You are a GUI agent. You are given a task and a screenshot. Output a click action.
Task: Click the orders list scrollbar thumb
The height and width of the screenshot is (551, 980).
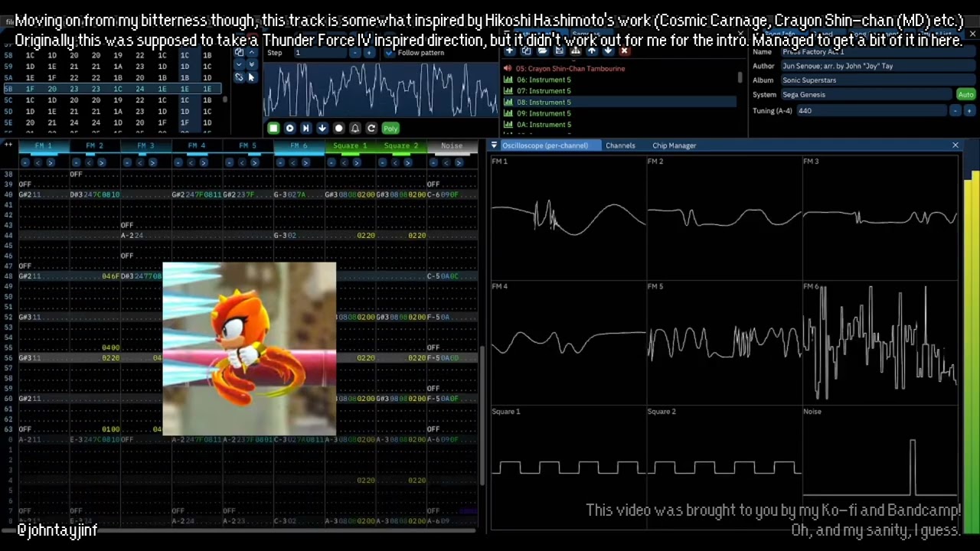tap(225, 99)
